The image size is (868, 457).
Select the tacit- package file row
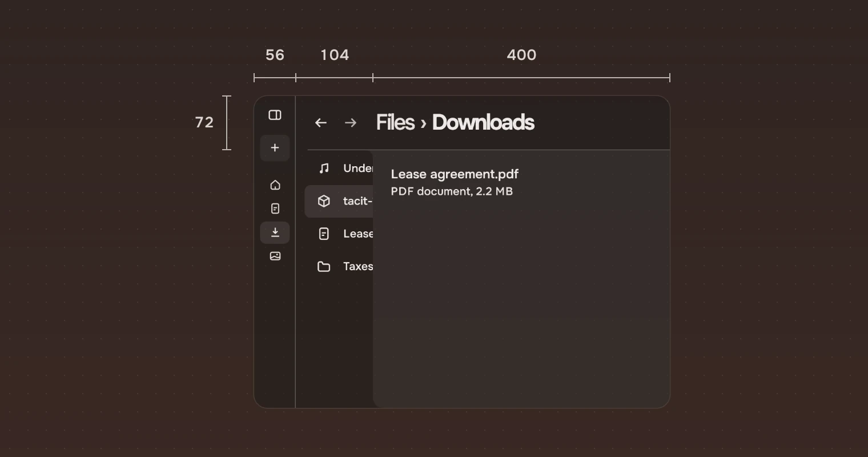click(339, 201)
